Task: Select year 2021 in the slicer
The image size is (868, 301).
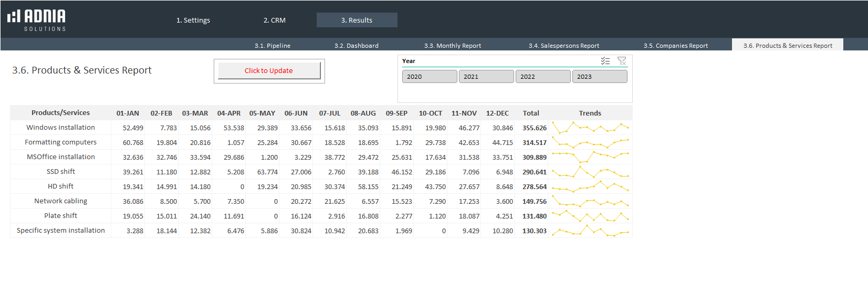Action: coord(486,77)
